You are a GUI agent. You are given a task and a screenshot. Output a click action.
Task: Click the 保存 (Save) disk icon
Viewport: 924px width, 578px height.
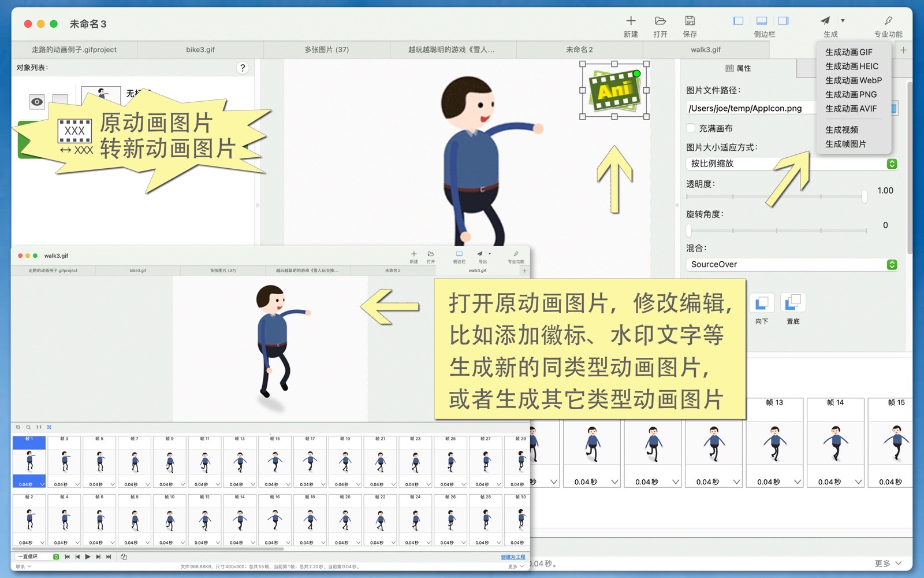(x=690, y=21)
